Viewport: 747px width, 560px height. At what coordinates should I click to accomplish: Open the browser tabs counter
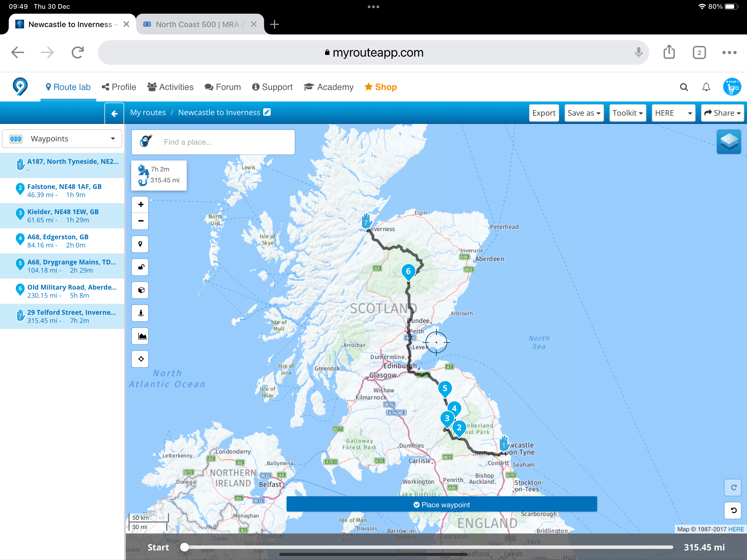pyautogui.click(x=699, y=53)
